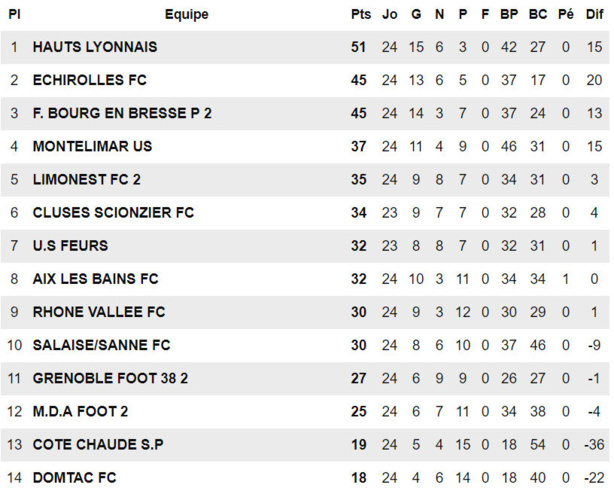Open GRENOBLE FOOT 38 2 team
This screenshot has width=614, height=494.
click(x=110, y=378)
